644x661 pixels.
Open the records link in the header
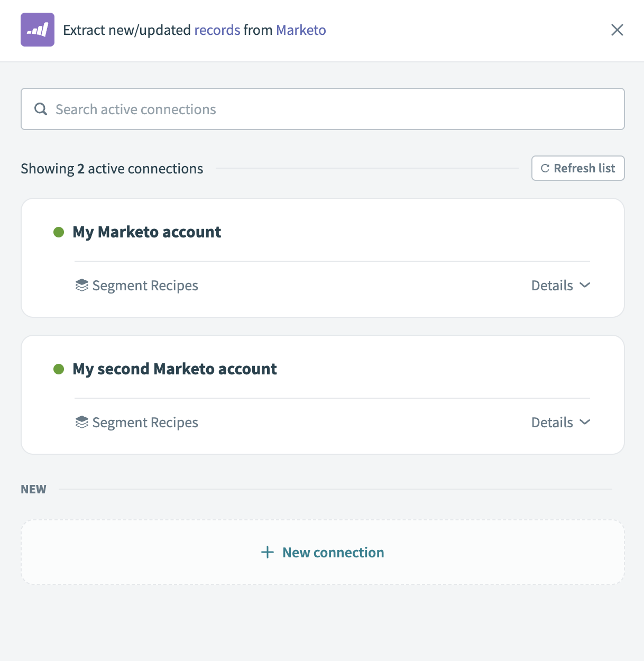217,30
